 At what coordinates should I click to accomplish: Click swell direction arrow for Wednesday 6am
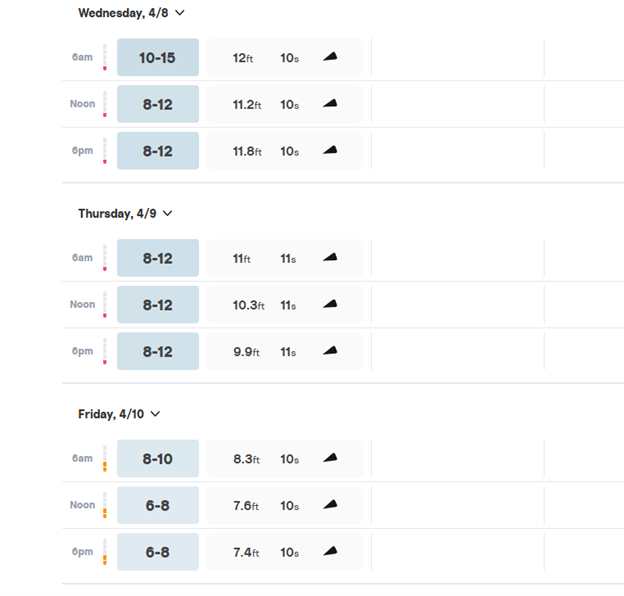330,57
